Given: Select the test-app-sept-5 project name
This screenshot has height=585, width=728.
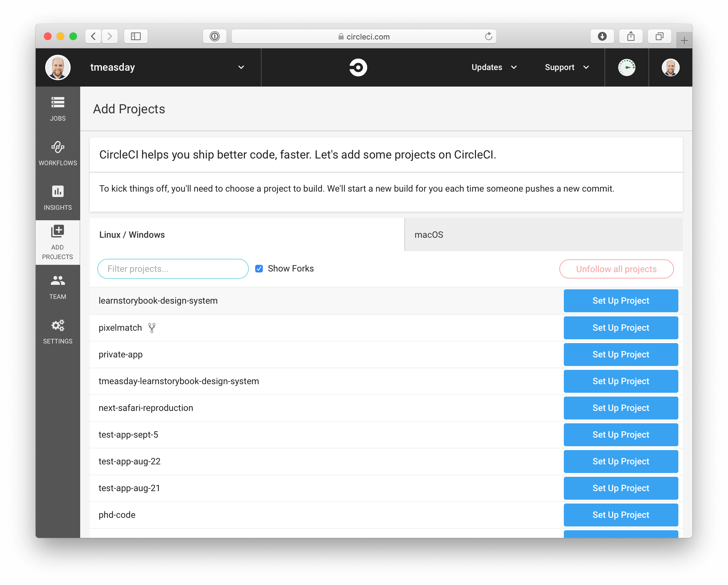Looking at the screenshot, I should pos(128,435).
